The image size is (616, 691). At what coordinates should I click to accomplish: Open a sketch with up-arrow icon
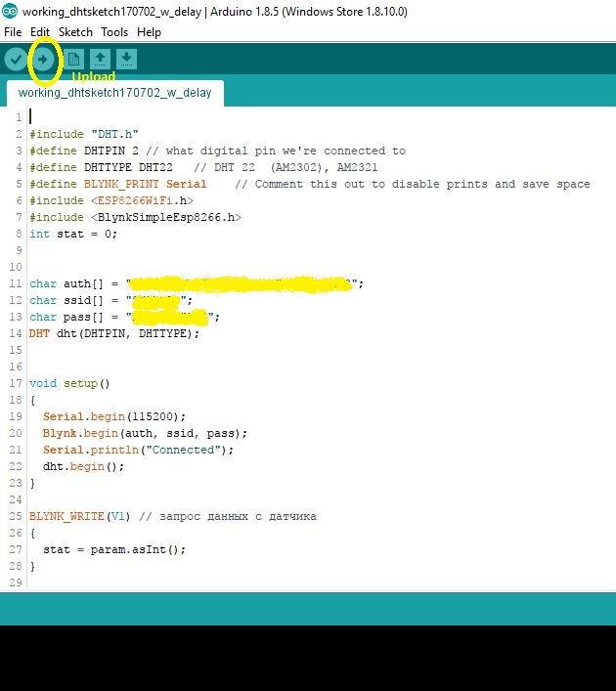click(100, 59)
